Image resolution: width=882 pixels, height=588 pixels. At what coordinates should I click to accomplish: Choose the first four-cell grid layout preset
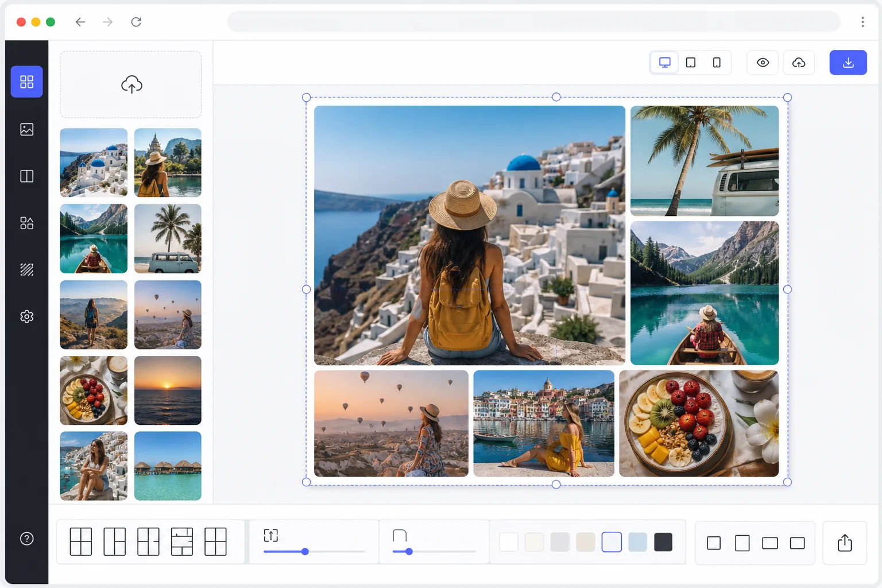(x=81, y=541)
